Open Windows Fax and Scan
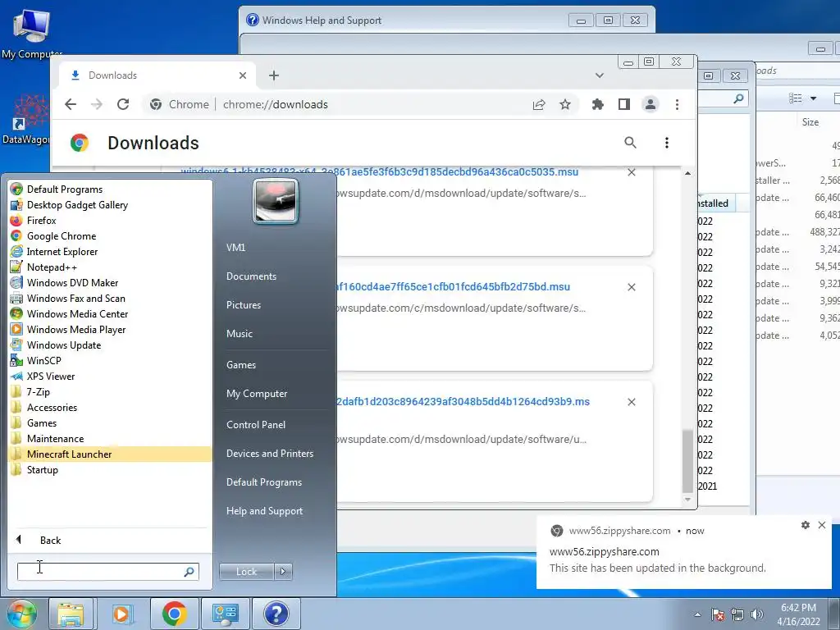Image resolution: width=840 pixels, height=630 pixels. [110, 298]
